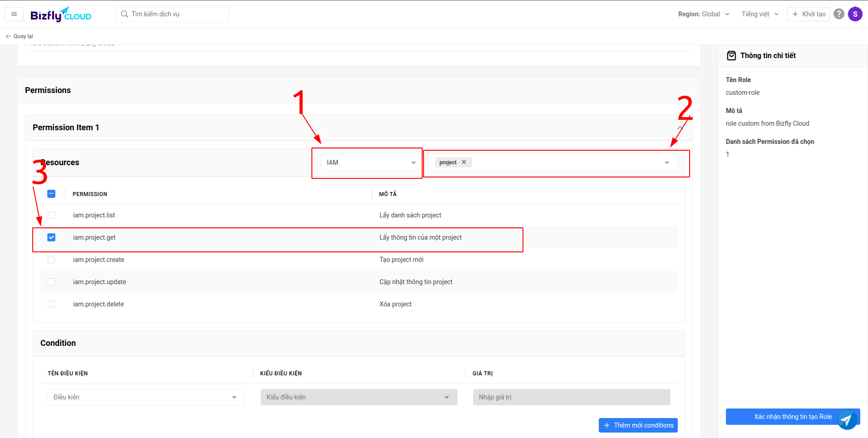Collapse Permission Item 1 panel chevron
This screenshot has height=438, width=868.
click(680, 128)
